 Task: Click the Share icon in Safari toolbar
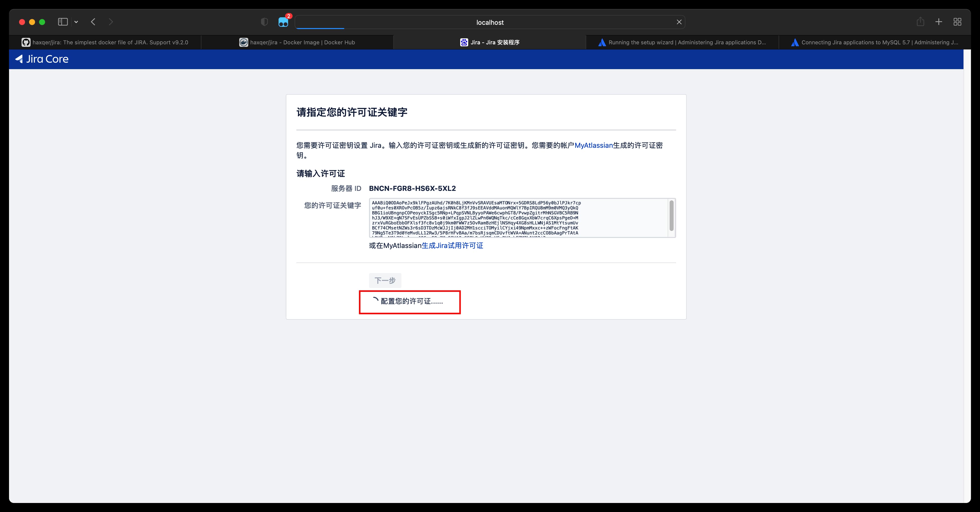click(920, 22)
